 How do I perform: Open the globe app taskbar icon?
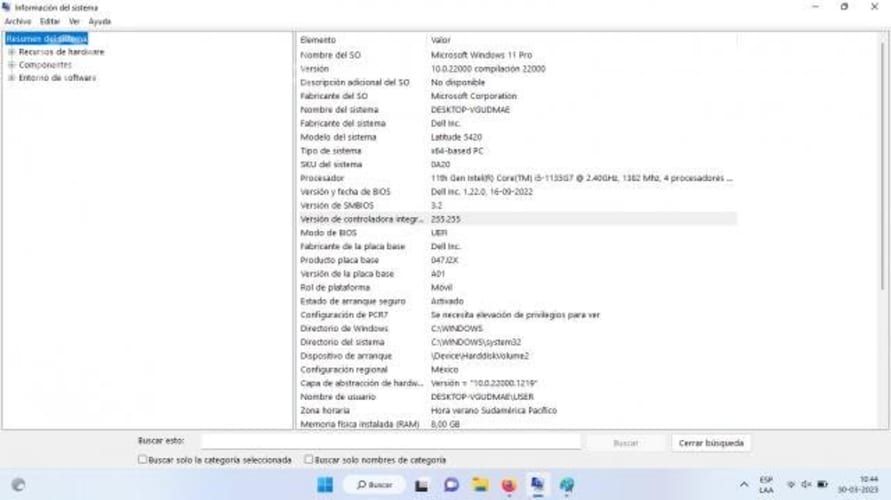click(x=567, y=485)
